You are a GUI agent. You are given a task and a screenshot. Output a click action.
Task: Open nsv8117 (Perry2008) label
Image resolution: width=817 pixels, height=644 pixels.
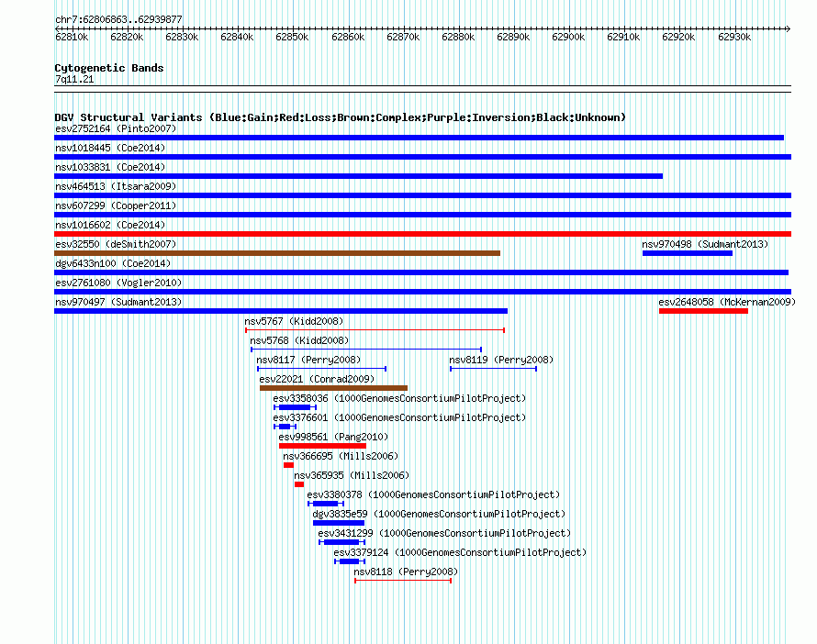[308, 360]
